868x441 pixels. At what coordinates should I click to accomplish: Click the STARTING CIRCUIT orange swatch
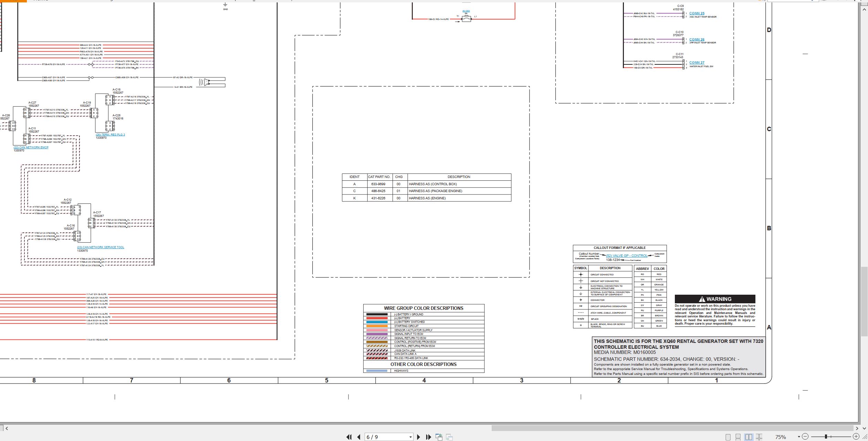[377, 326]
